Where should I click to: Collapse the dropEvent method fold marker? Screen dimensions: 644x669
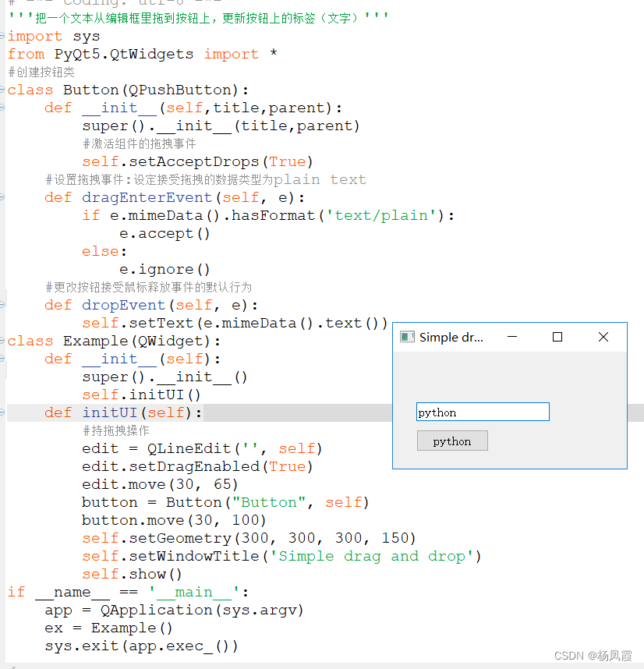click(x=3, y=305)
